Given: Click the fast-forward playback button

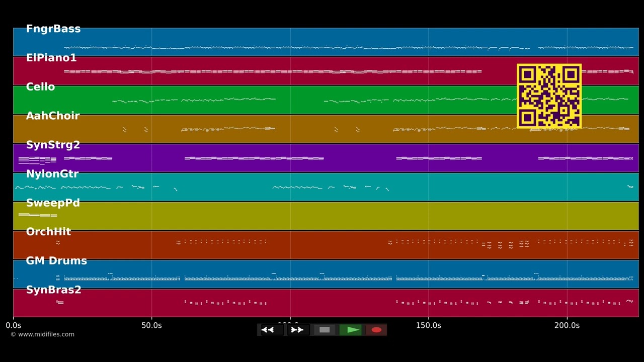Looking at the screenshot, I should point(298,330).
